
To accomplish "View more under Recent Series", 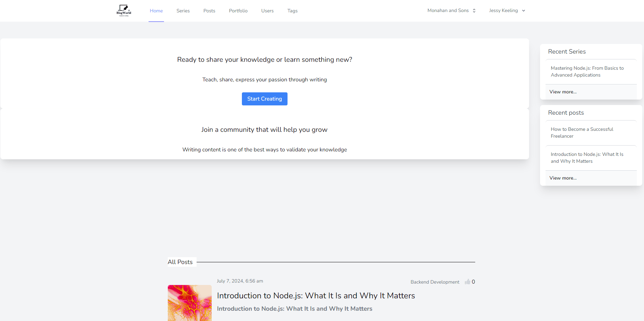I will (563, 92).
